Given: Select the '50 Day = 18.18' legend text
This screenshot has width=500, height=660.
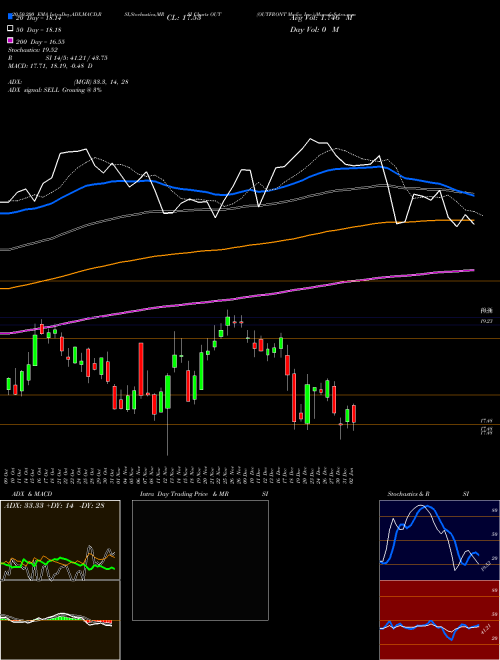Looking at the screenshot, I should tap(39, 30).
